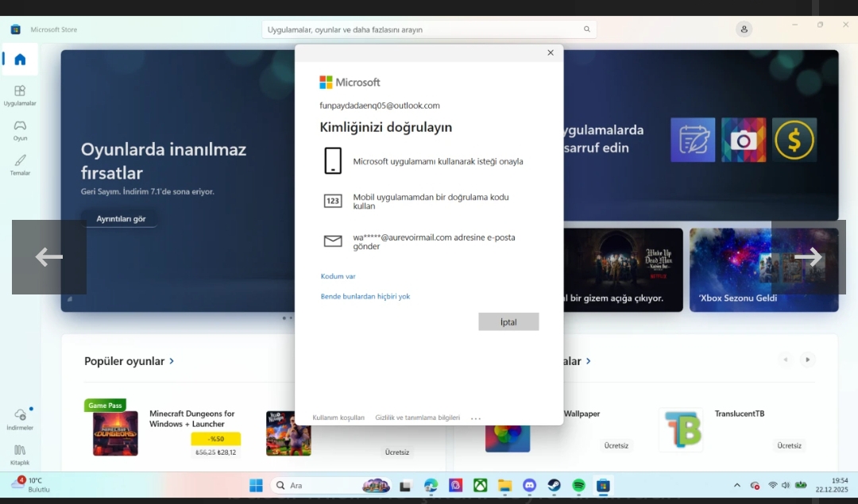
Task: Click the Game Pass badge on Minecraft Dungeons
Action: coord(105,405)
